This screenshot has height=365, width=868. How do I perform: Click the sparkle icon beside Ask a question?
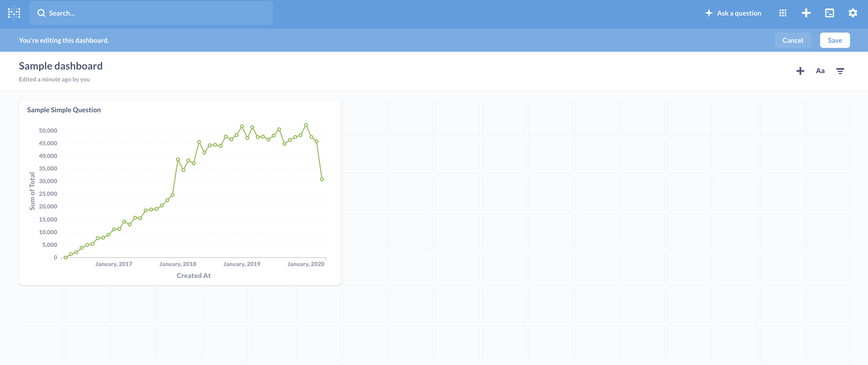pos(709,13)
